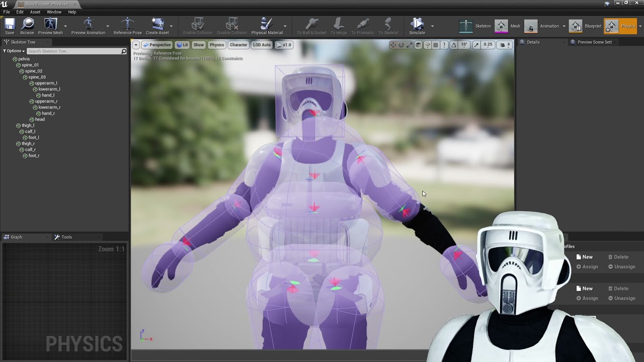The image size is (644, 362).
Task: Toggle grid snapping in viewport
Action: [x=436, y=45]
